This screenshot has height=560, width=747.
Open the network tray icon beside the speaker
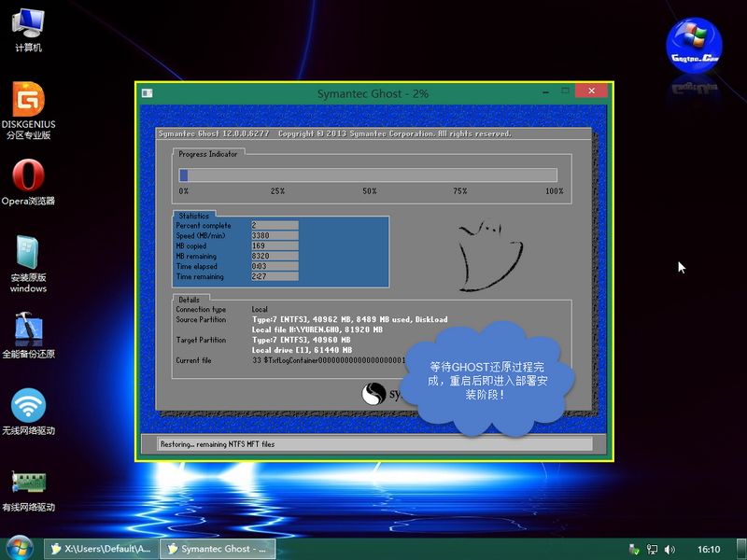click(651, 550)
